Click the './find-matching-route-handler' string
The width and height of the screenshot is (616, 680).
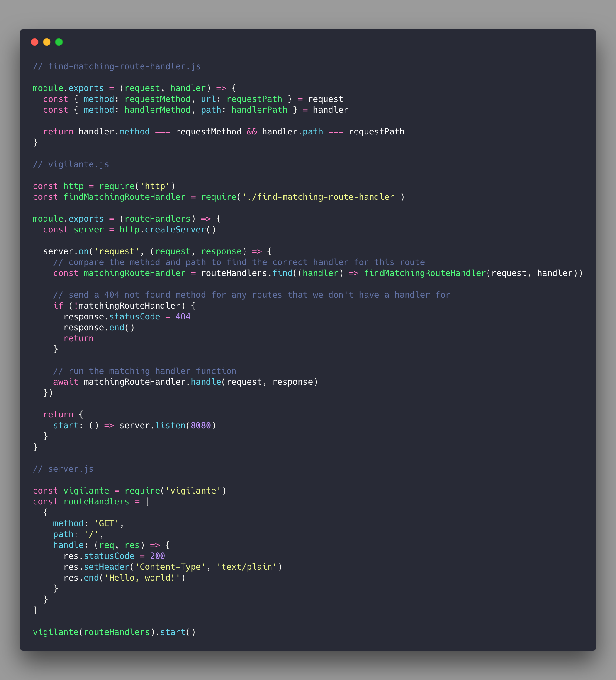[x=320, y=197]
